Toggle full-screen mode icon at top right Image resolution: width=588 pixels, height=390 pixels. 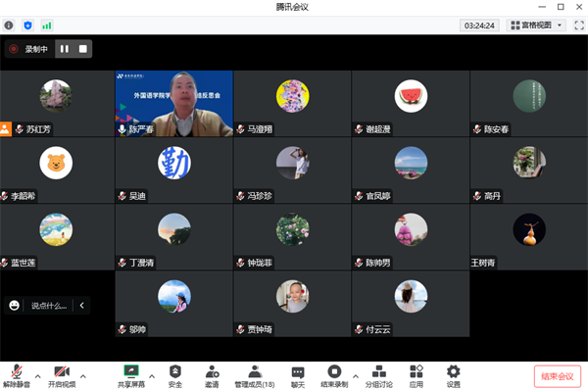point(579,25)
